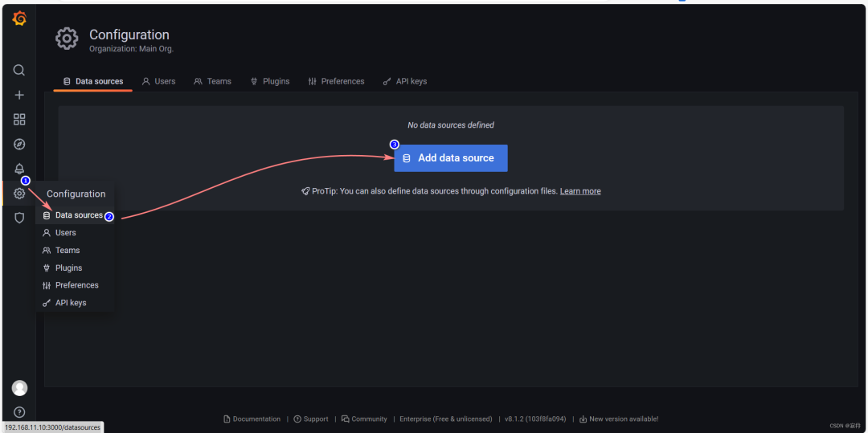Choose Preferences in Configuration flyout menu

coord(75,285)
